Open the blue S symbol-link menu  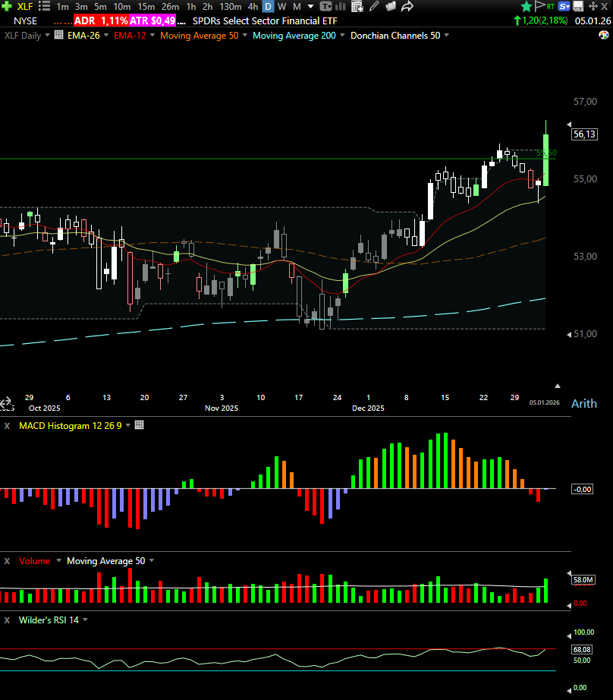[564, 6]
